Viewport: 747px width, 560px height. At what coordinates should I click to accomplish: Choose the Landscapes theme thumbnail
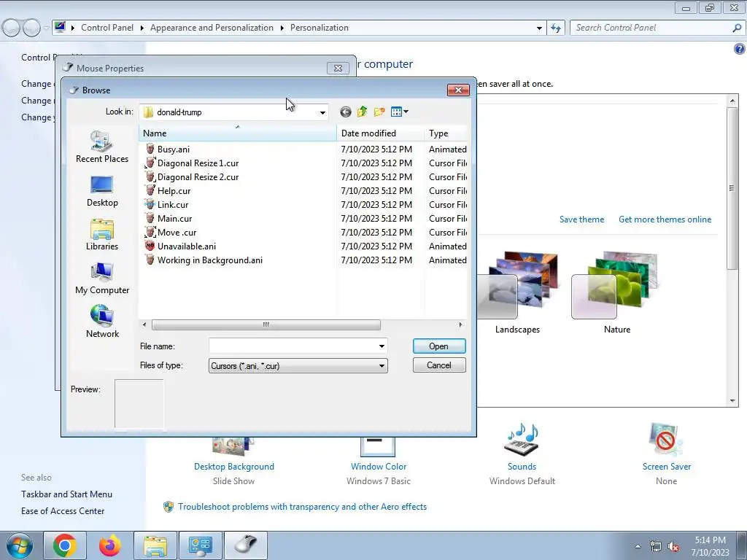[517, 292]
